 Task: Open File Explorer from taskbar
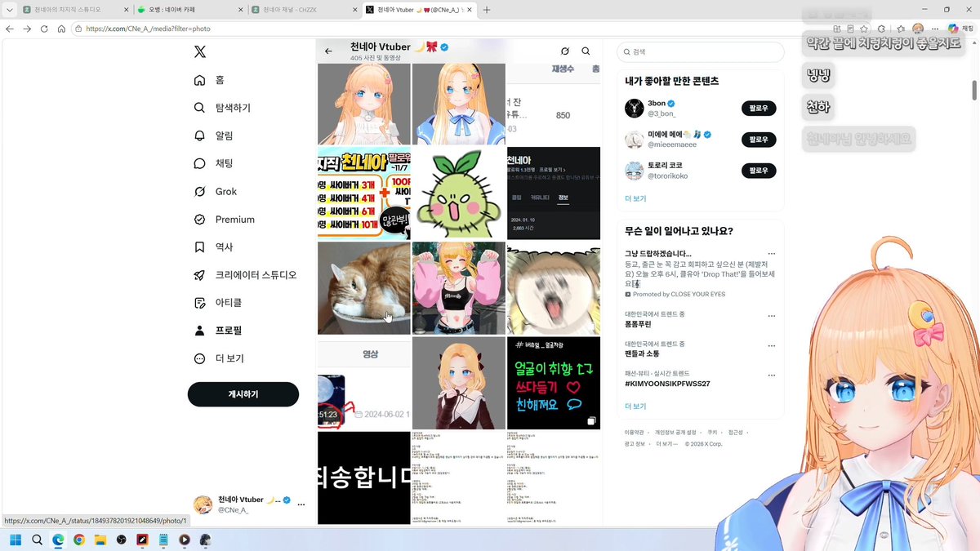(x=100, y=540)
